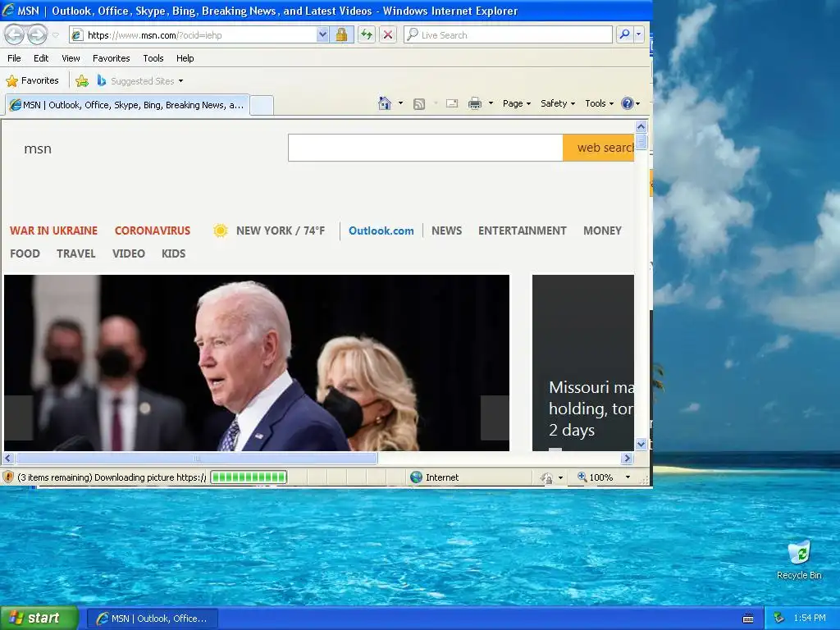Open the recent pages dropdown beside Forward

pyautogui.click(x=56, y=35)
